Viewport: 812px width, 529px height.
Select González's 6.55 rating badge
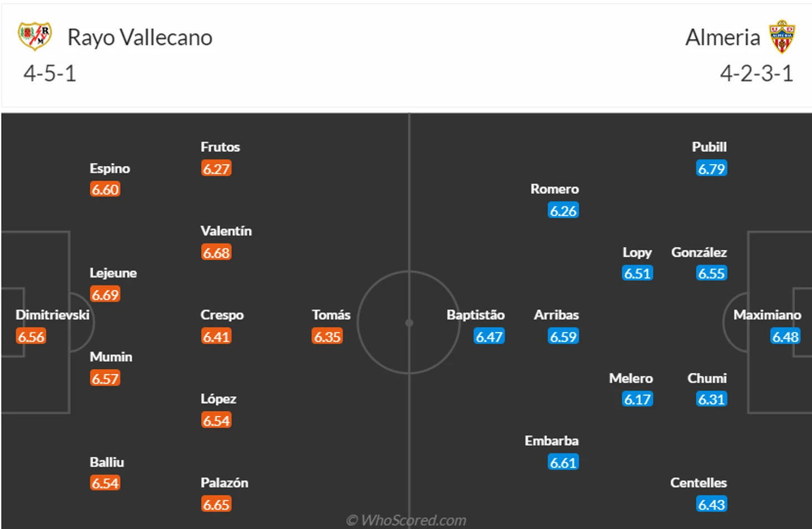pyautogui.click(x=711, y=273)
